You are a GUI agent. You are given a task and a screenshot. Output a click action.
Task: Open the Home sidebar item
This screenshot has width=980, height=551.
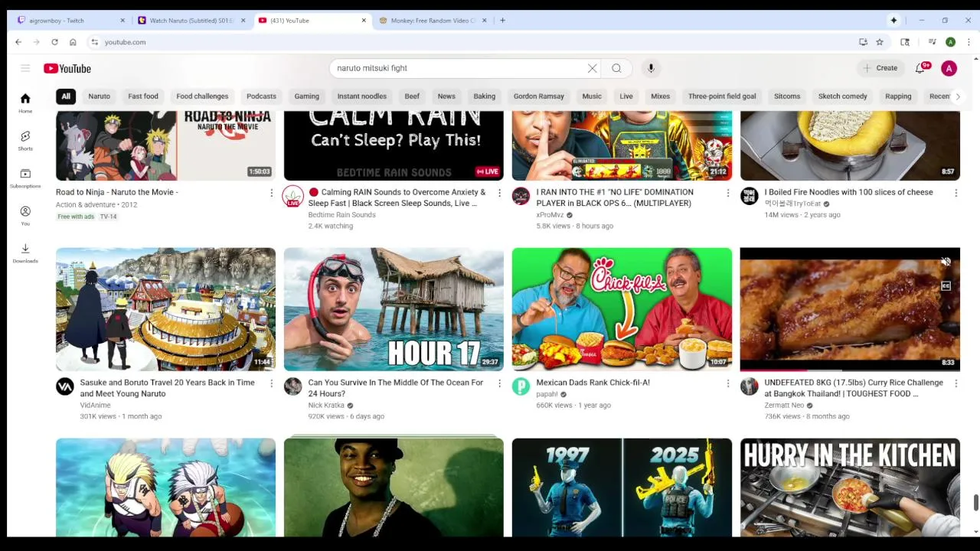point(25,103)
